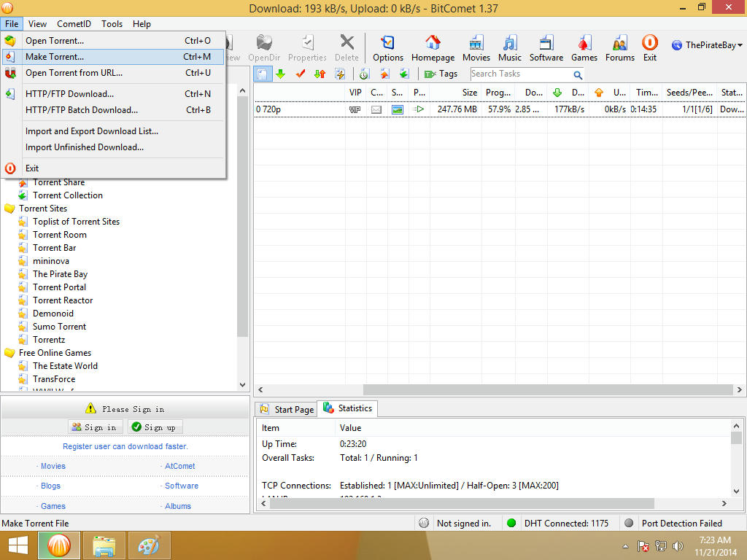Open the Software toolbar icon
This screenshot has height=560, width=747.
[546, 48]
